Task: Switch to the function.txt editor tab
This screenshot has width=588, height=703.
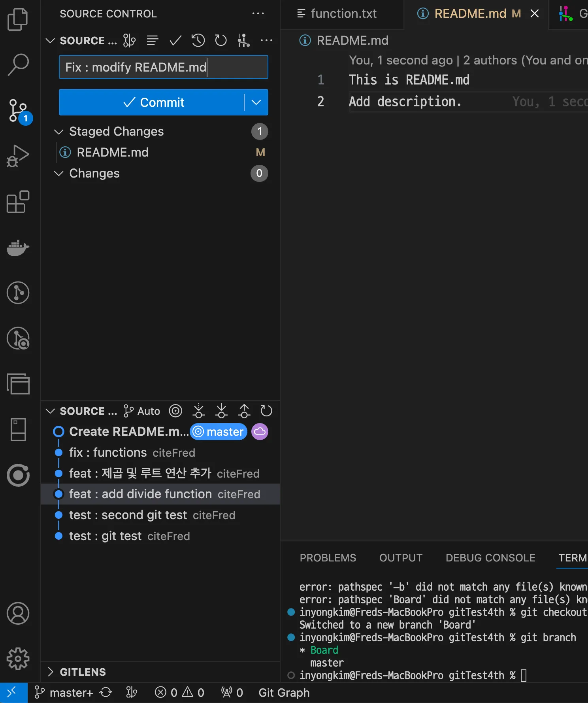Action: click(342, 14)
